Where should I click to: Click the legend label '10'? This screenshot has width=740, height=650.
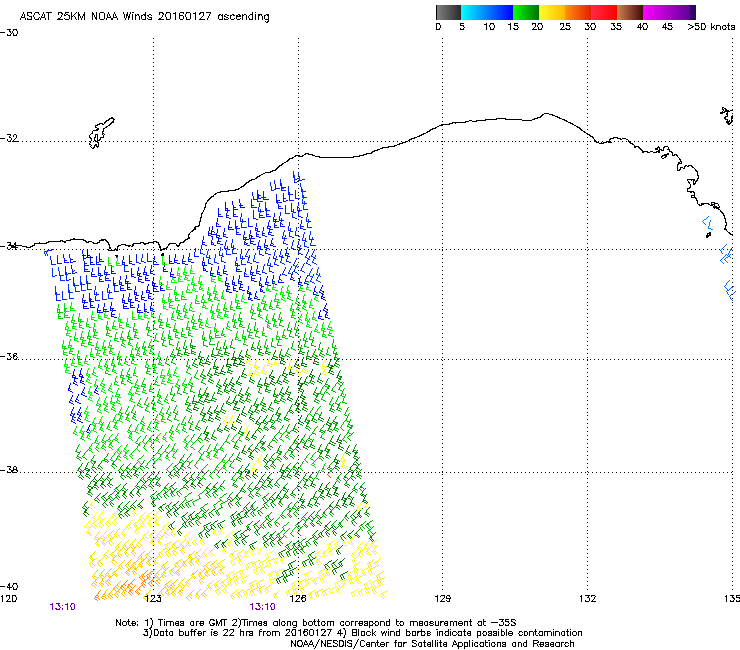pos(489,27)
